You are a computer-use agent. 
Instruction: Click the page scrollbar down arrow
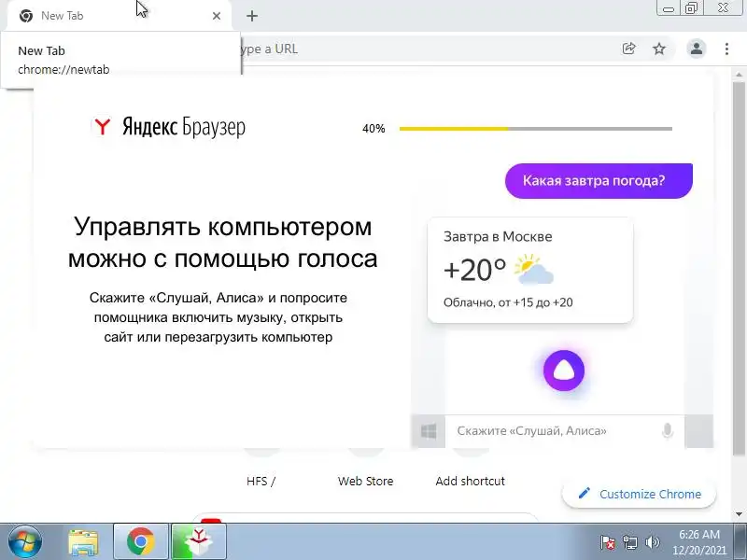point(739,514)
